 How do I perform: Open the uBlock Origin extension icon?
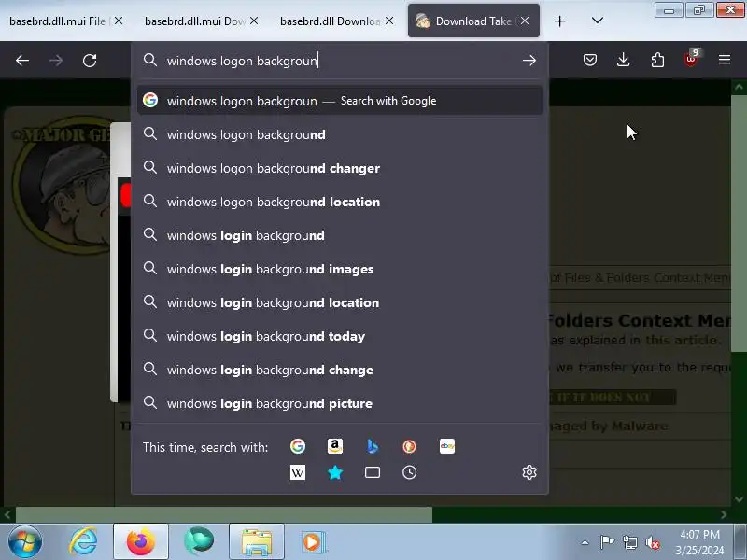point(691,59)
